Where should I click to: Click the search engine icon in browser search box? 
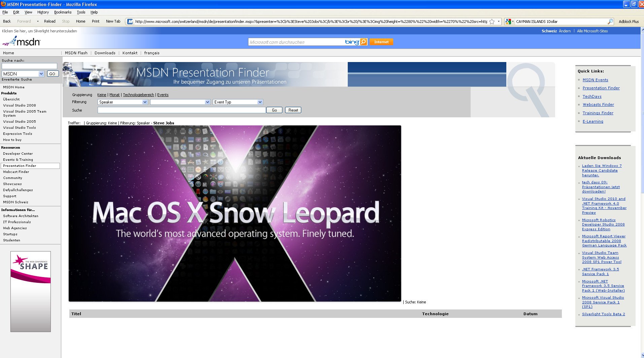(508, 22)
